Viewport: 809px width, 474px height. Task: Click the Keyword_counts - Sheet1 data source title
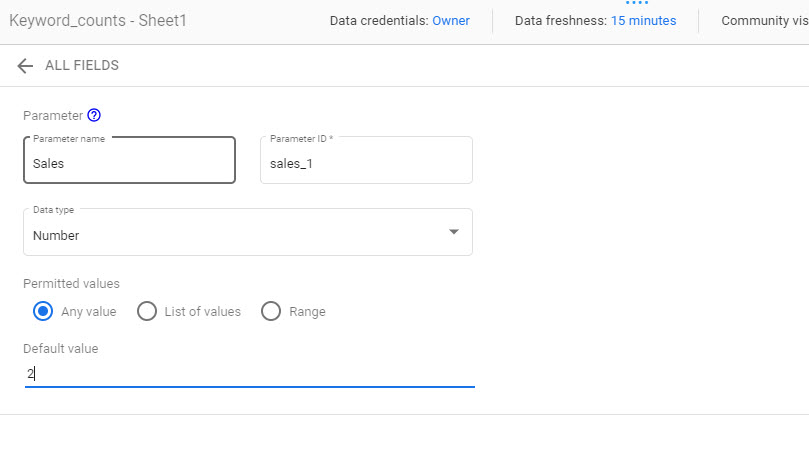(x=98, y=21)
